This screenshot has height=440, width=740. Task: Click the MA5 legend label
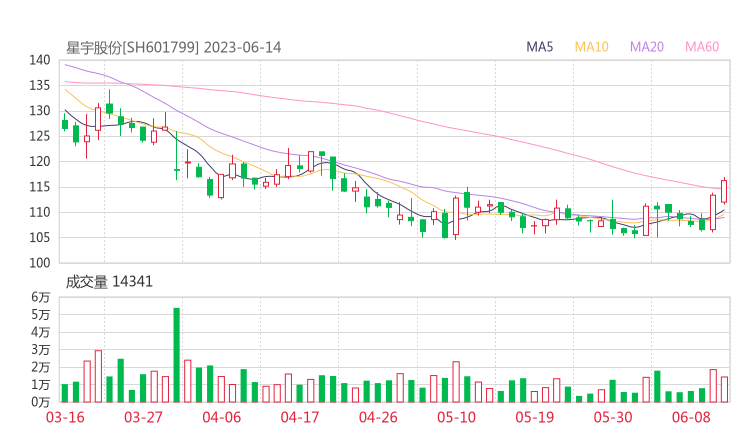[x=539, y=47]
